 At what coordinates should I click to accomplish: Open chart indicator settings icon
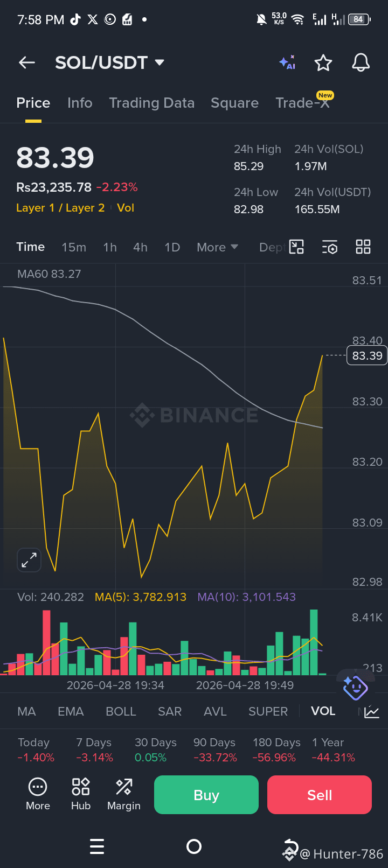pos(330,247)
